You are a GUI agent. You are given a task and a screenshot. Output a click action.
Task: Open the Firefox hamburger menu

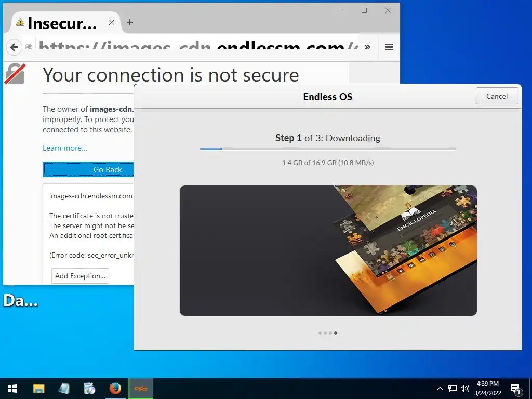point(389,47)
